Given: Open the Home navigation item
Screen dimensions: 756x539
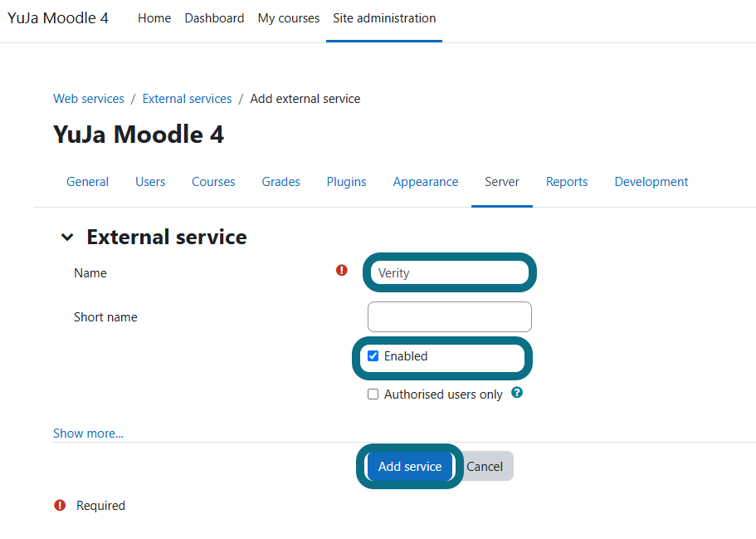Looking at the screenshot, I should click(154, 18).
